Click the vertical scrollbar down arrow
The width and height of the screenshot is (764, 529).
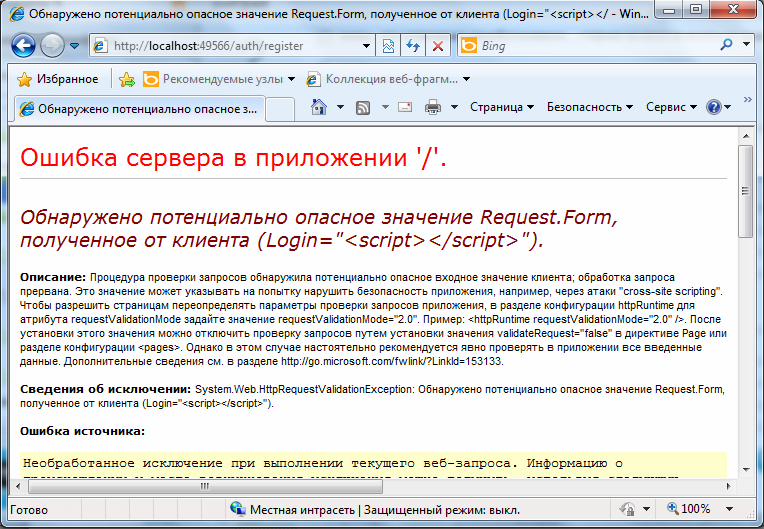745,470
